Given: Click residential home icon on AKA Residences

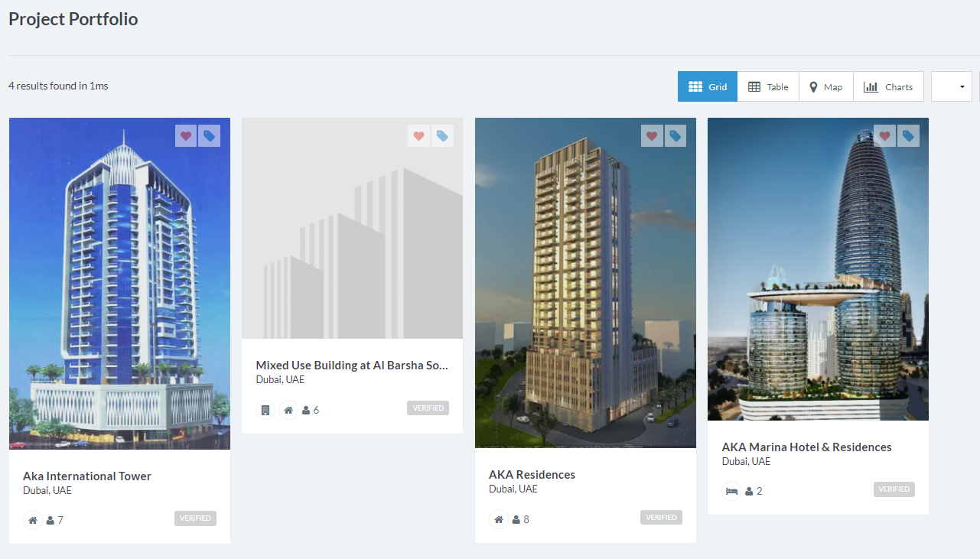Looking at the screenshot, I should (499, 519).
